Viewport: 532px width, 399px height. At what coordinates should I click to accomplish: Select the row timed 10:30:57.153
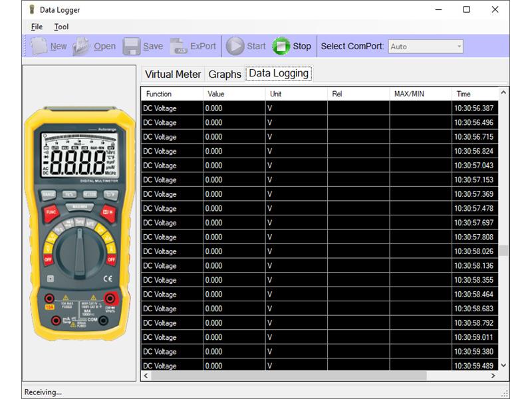(320, 180)
